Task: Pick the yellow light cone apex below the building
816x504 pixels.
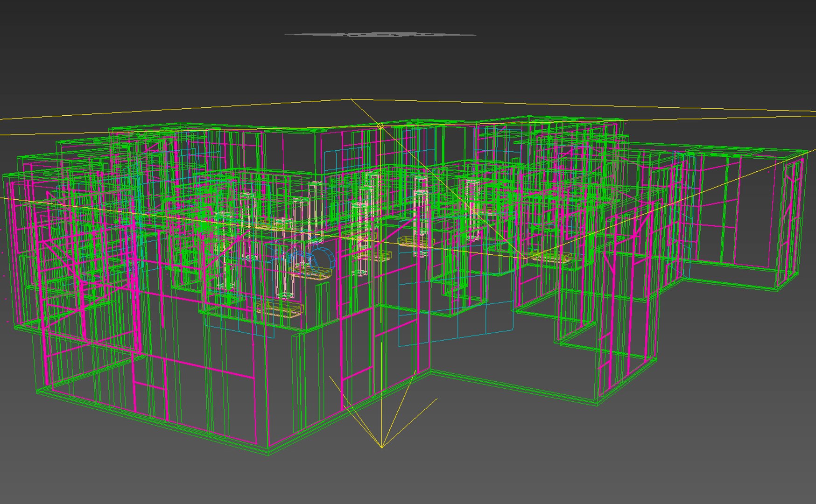Action: coord(382,448)
